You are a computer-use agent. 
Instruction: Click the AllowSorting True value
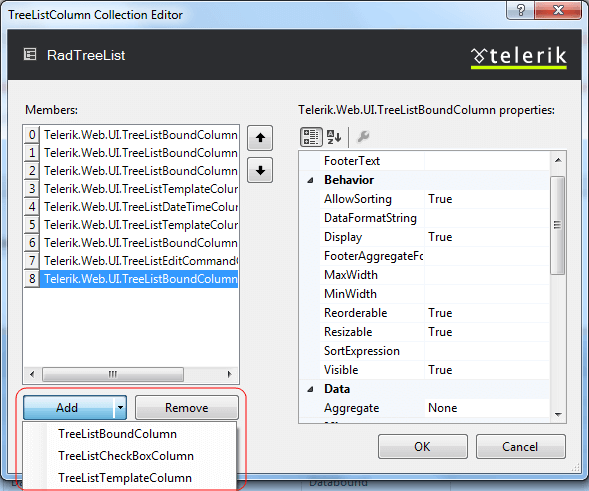(x=487, y=199)
